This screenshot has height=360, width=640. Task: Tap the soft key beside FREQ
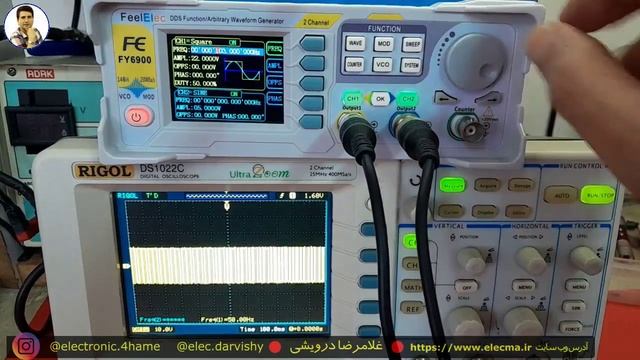[312, 43]
